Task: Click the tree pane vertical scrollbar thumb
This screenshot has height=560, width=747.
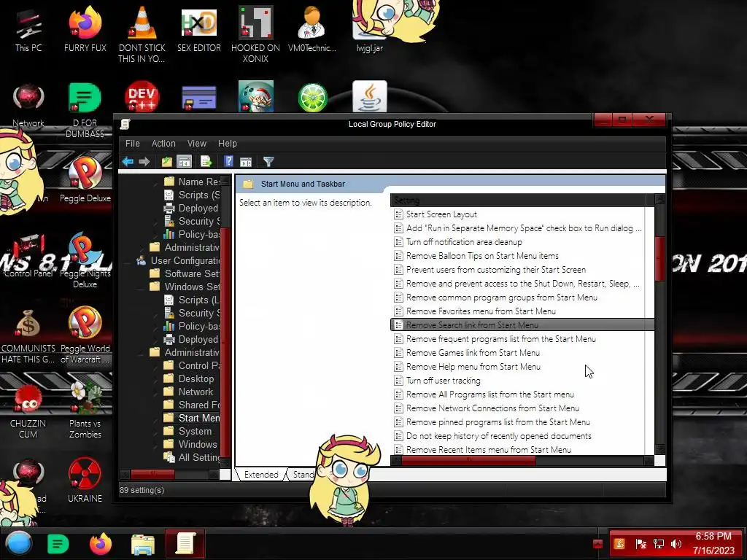Action: click(225, 341)
